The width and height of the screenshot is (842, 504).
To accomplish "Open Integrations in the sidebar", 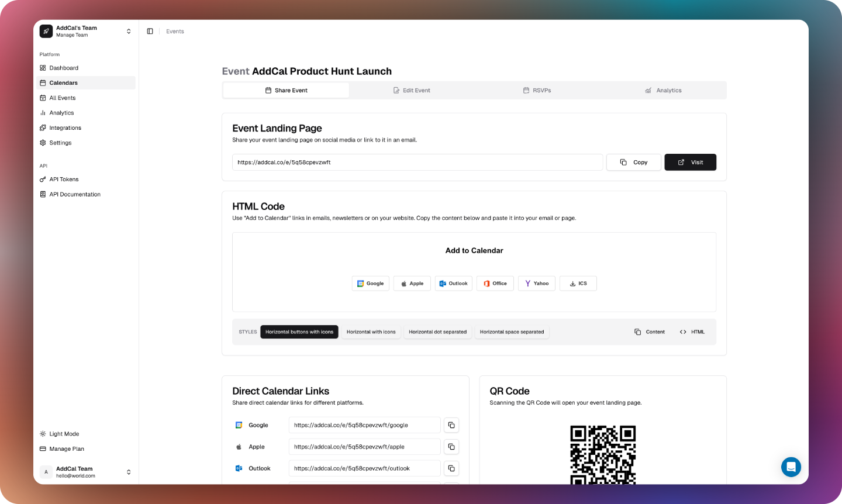I will (86, 127).
